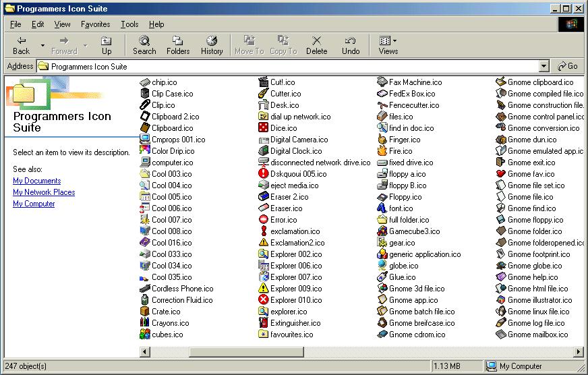Select the Crayons.ico file

click(x=170, y=323)
